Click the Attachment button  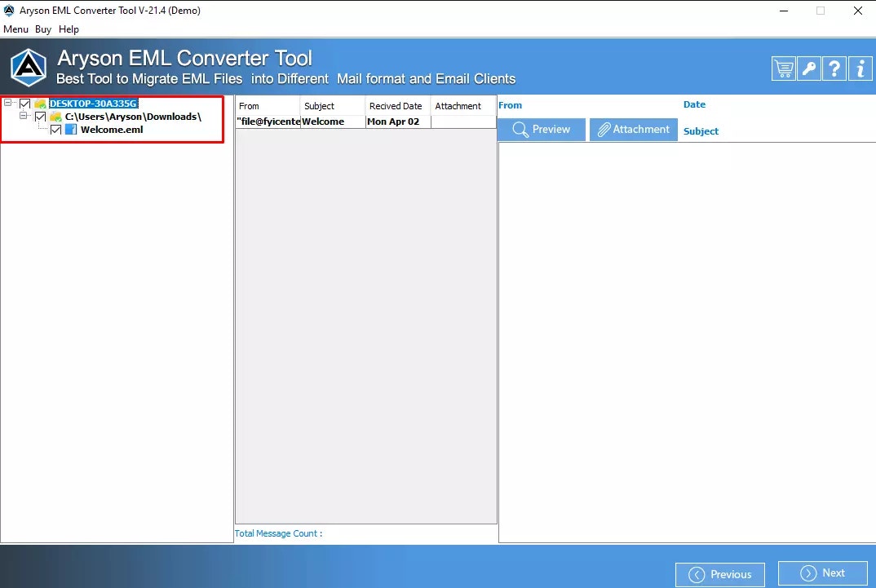click(634, 130)
